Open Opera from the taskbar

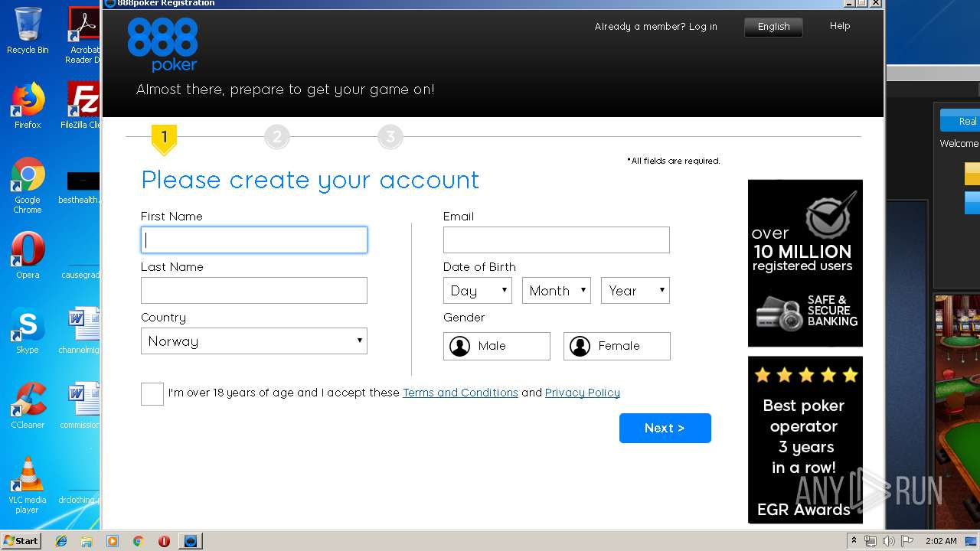pos(164,541)
